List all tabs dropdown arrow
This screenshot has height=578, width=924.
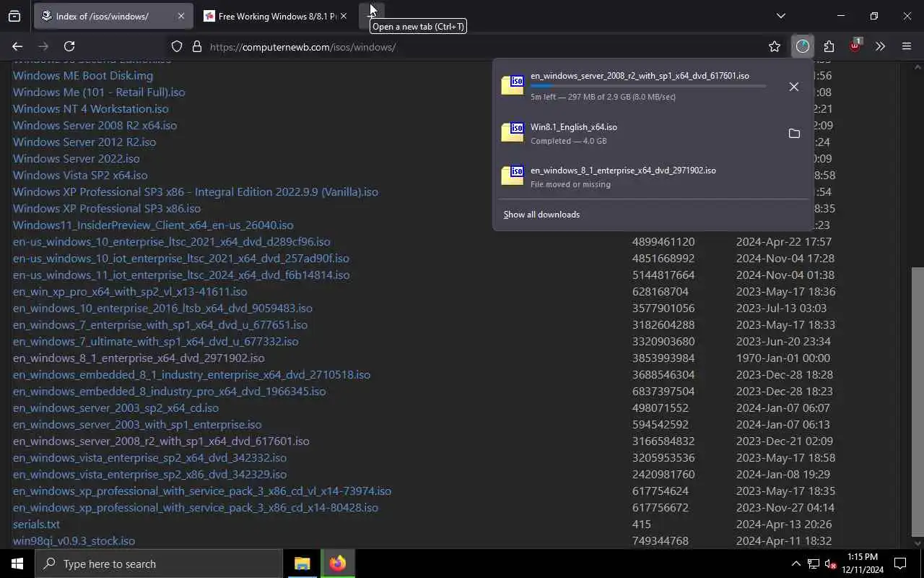(x=780, y=16)
